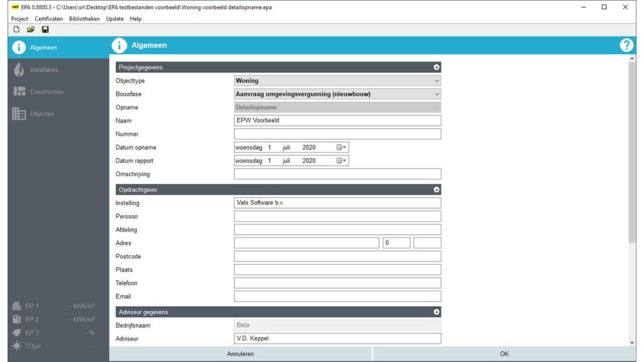This screenshot has height=362, width=644.
Task: Expand the Bouwfase dropdown list
Action: tap(437, 94)
